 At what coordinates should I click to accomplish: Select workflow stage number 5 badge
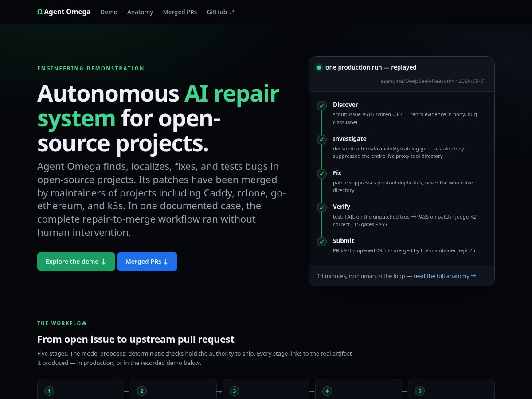(420, 391)
